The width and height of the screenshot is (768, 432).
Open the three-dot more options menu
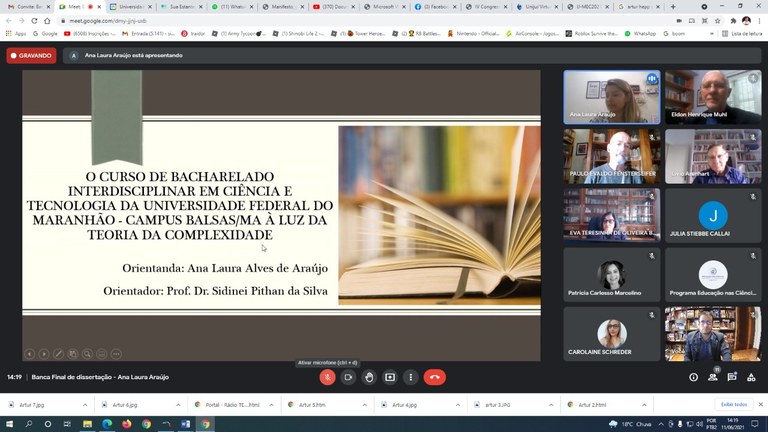click(x=410, y=377)
